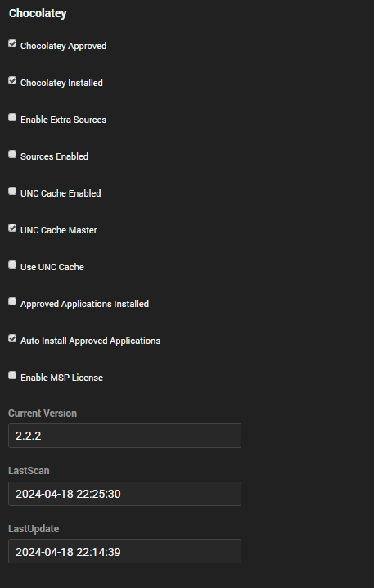Enable the Extra Sources checkbox

(x=12, y=117)
